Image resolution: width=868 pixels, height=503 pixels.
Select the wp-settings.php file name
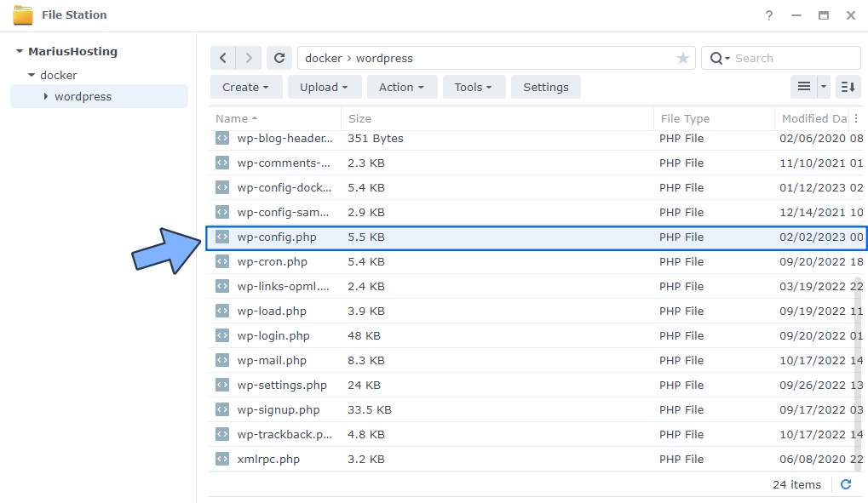pos(282,385)
